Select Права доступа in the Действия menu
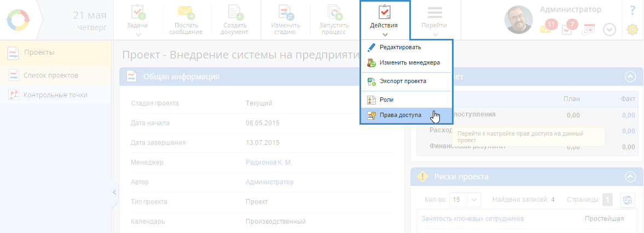Screen dimensions: 644x233 coord(400,115)
